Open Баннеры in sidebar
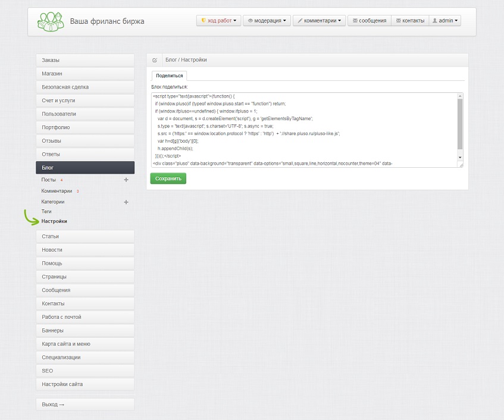The width and height of the screenshot is (504, 420). click(x=85, y=331)
